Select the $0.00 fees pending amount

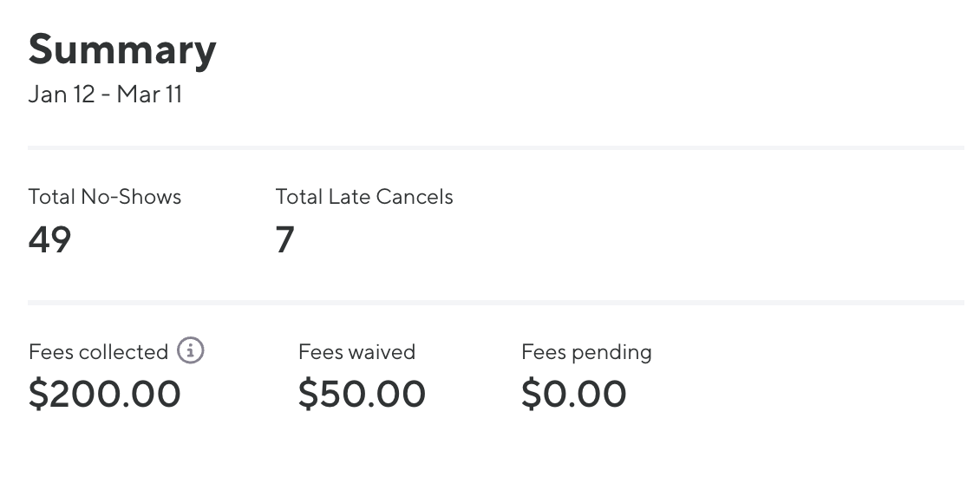(x=573, y=394)
